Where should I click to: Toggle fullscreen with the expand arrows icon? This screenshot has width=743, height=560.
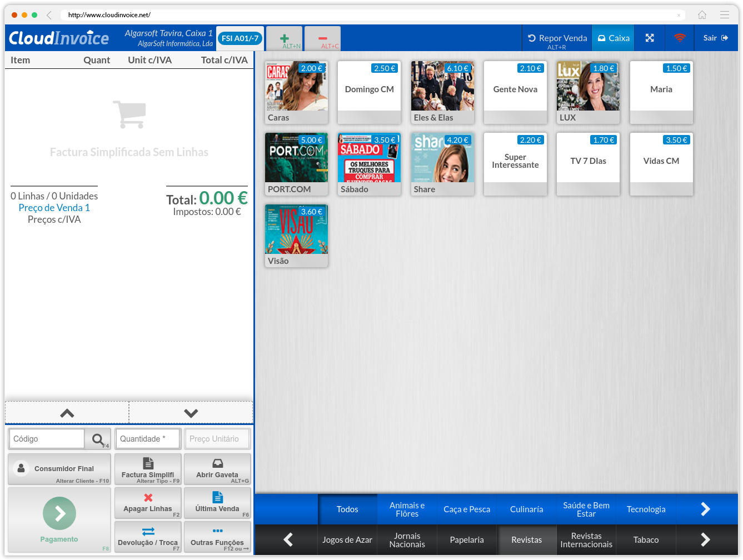650,38
